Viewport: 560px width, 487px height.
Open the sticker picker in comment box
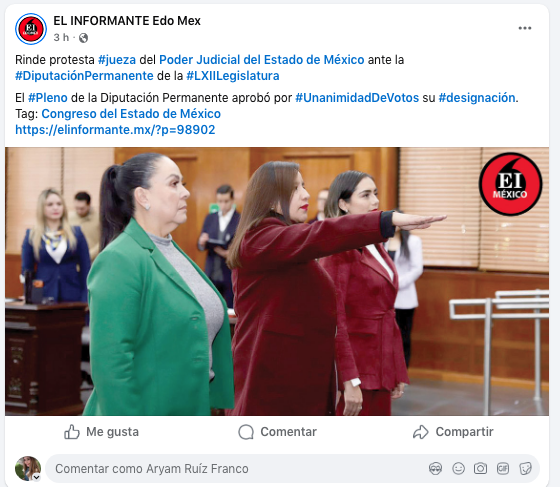525,468
